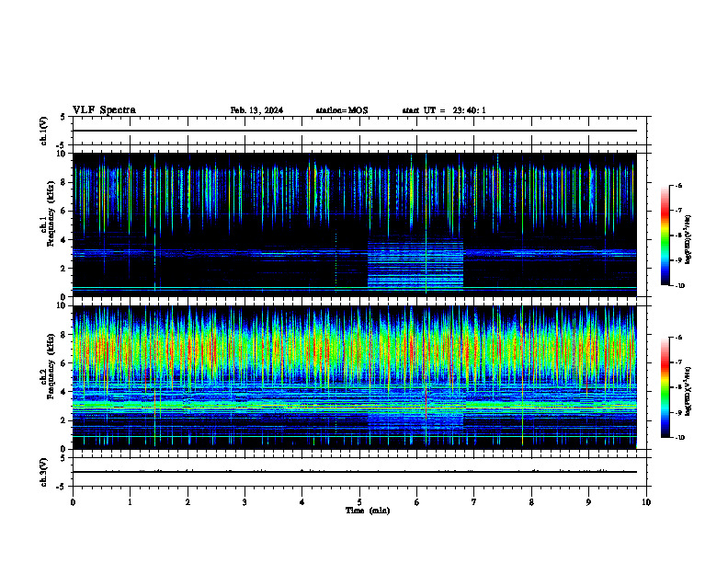The height and width of the screenshot is (563, 728).
Task: Click the ch.1 voltage waveform trace
Action: [x=355, y=131]
